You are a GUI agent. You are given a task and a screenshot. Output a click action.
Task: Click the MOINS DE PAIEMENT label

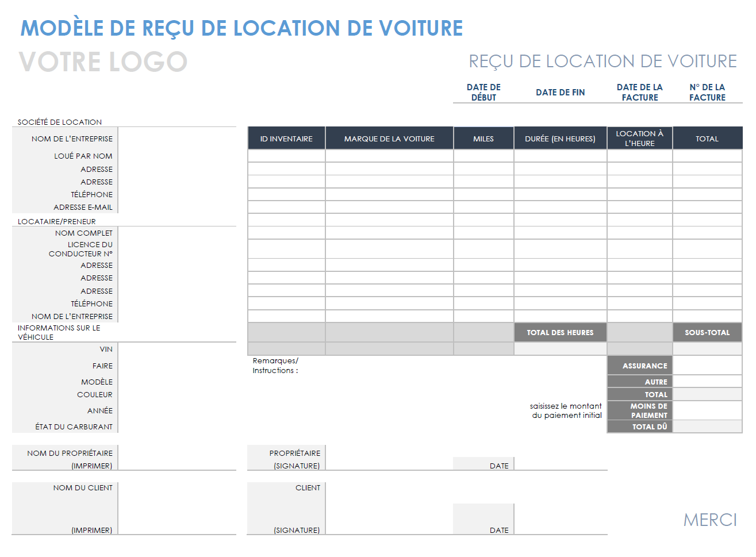point(640,410)
